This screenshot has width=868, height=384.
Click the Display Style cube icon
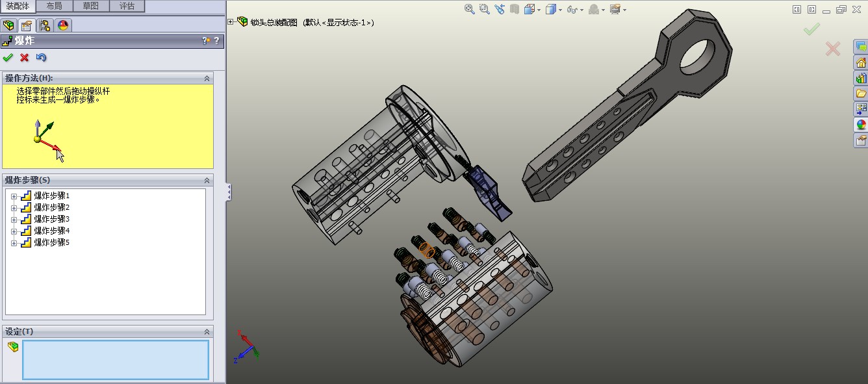(x=550, y=9)
